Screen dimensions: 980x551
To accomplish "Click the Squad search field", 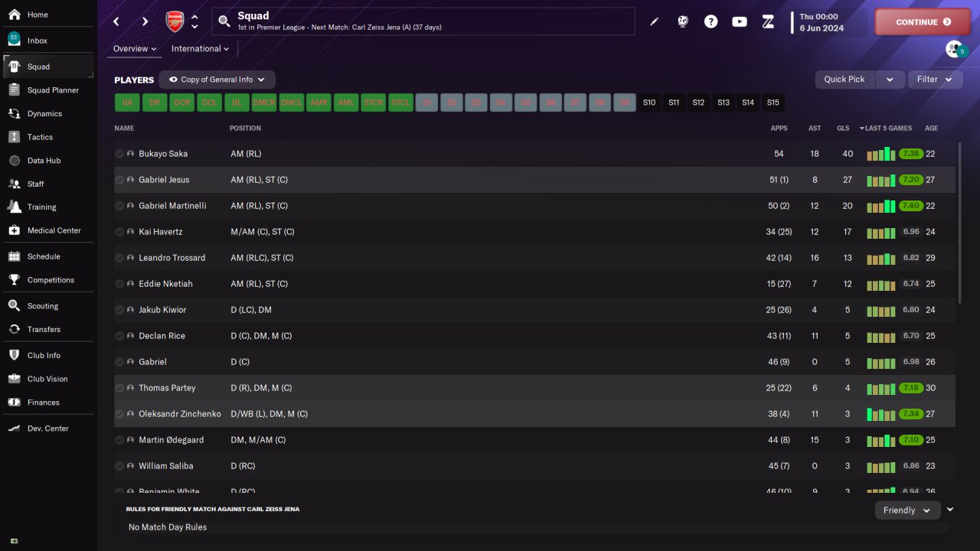I will click(423, 21).
